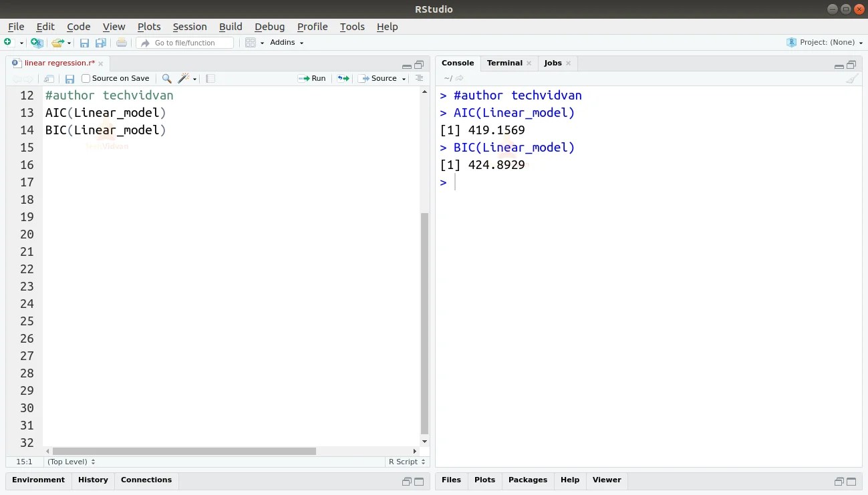This screenshot has width=868, height=495.
Task: Expand the (Top Level) scope selector
Action: pyautogui.click(x=71, y=462)
